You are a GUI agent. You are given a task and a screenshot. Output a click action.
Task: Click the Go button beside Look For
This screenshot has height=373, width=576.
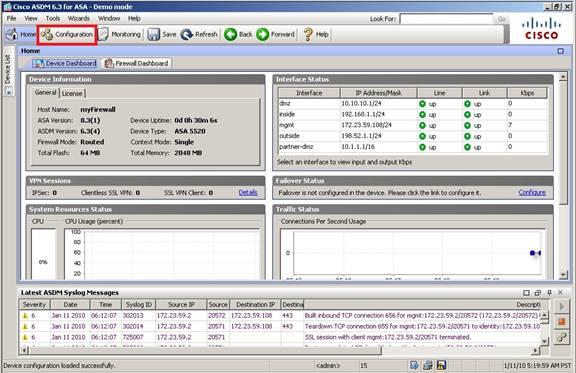click(501, 19)
